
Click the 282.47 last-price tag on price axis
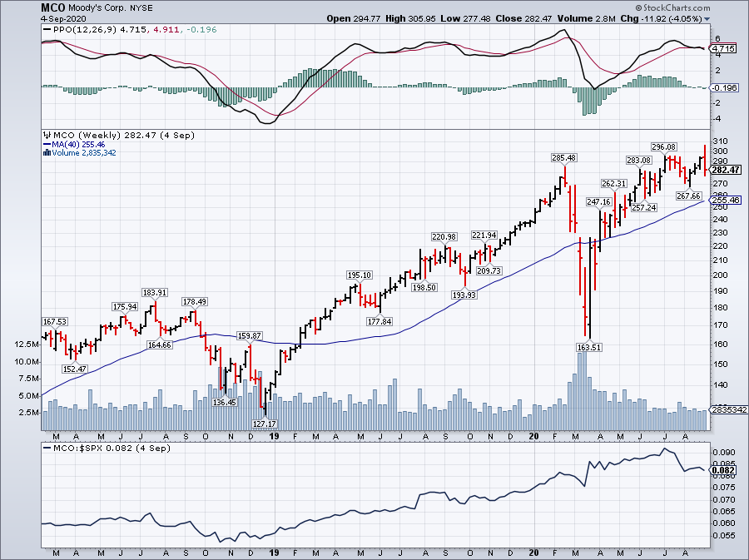(x=726, y=170)
